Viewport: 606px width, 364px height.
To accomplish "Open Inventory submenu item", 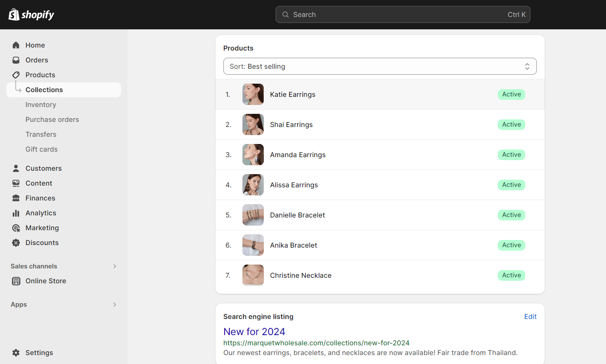I will point(41,104).
